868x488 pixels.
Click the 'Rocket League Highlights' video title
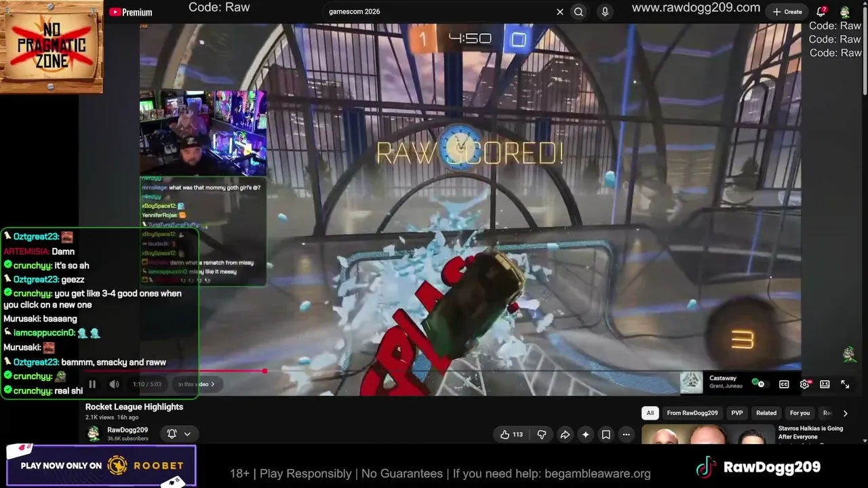point(134,407)
